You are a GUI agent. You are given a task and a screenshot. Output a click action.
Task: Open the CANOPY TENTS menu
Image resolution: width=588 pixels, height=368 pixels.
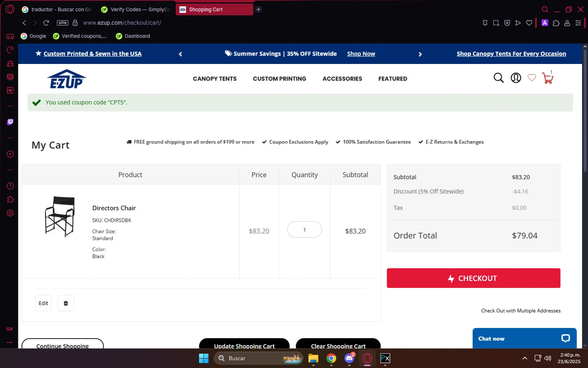[x=214, y=79]
